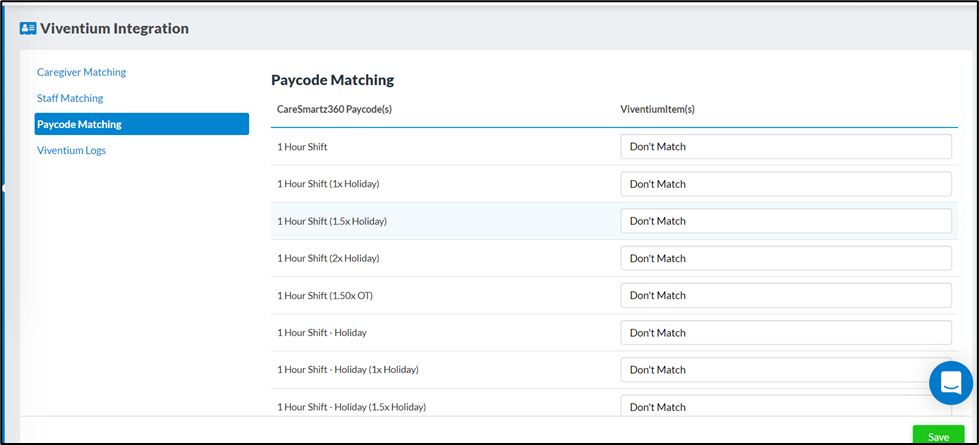Open the chat support bubble icon
This screenshot has height=445, width=979.
pyautogui.click(x=950, y=383)
